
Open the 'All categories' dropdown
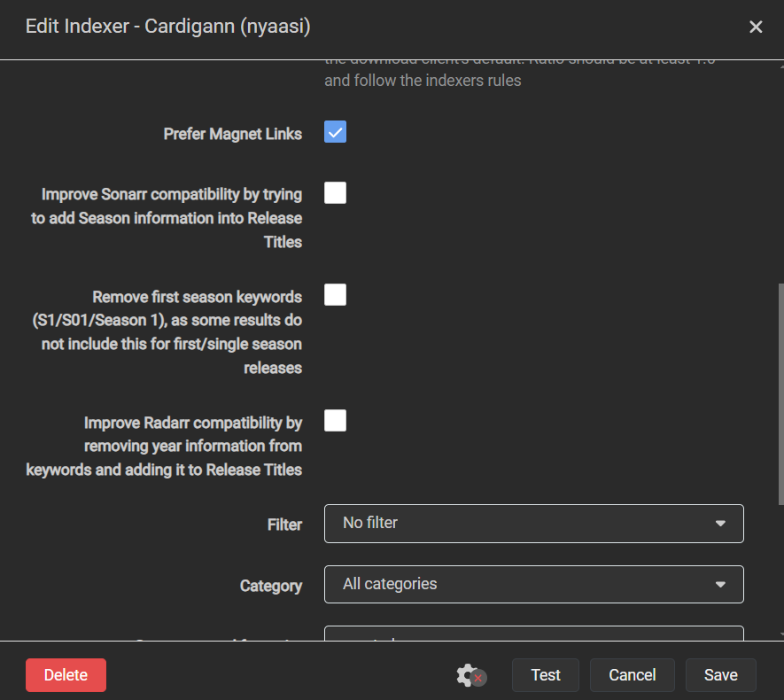pos(533,585)
